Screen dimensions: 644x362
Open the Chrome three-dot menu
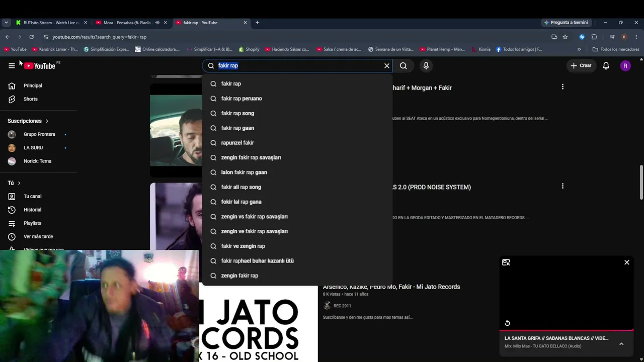click(x=636, y=37)
